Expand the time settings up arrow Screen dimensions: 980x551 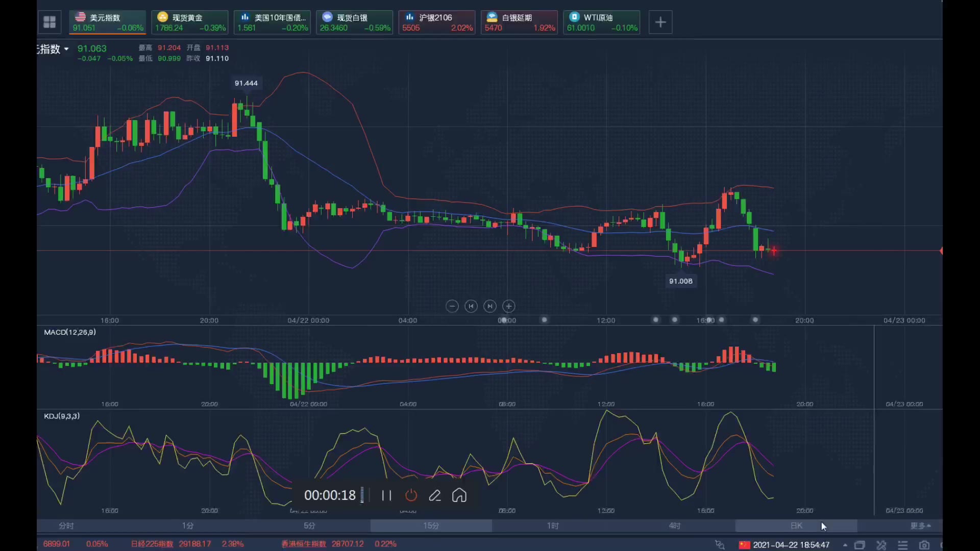845,545
